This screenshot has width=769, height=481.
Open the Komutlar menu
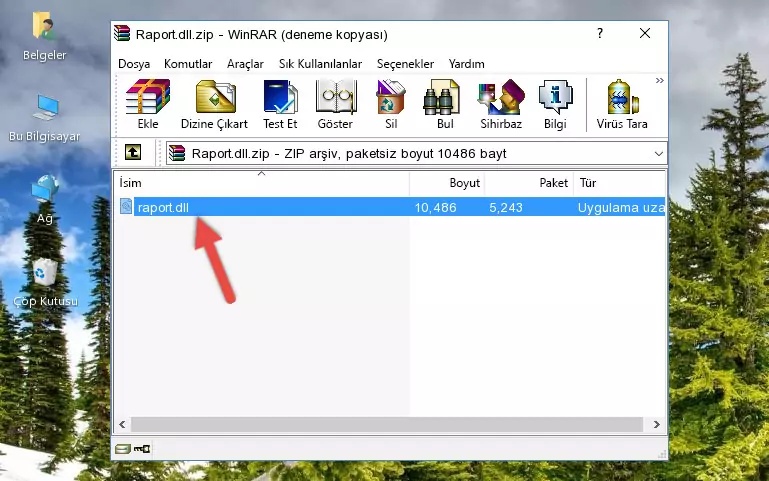point(188,64)
